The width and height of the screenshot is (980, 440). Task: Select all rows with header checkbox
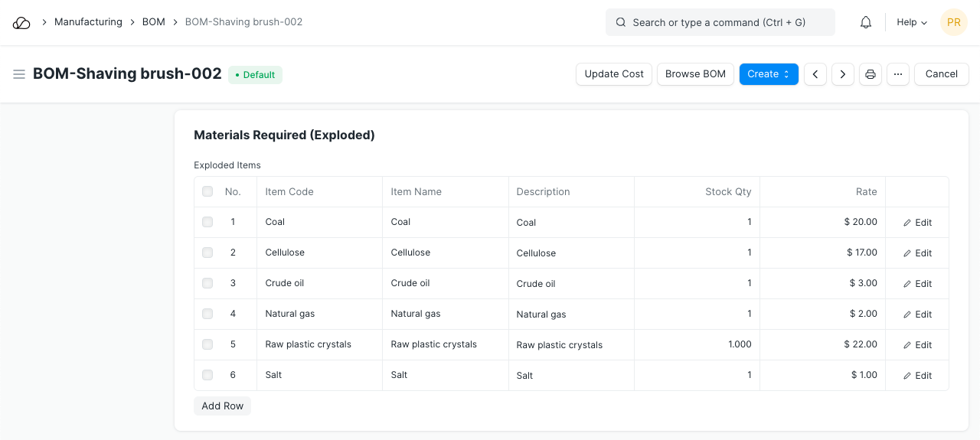pos(207,191)
